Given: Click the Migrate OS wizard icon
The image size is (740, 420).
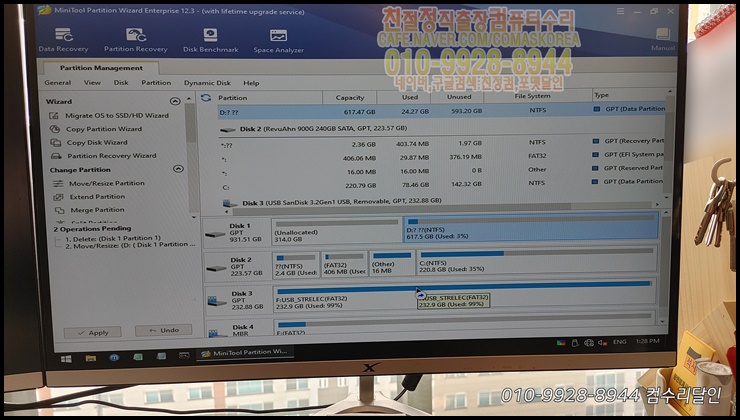Looking at the screenshot, I should [54, 116].
